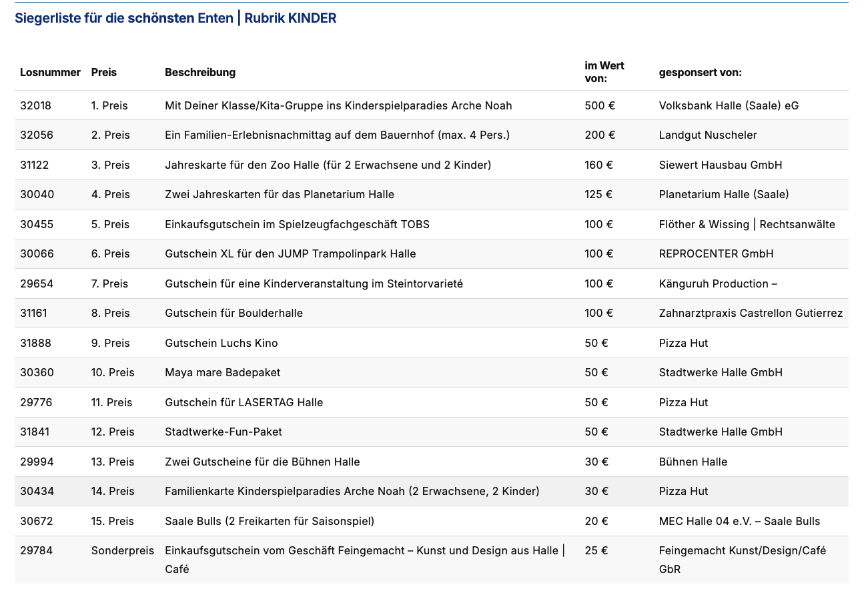Click sponsor MEC Halle 04 e.V. – Saale Bulls
Screen dimensions: 868x597
point(739,521)
